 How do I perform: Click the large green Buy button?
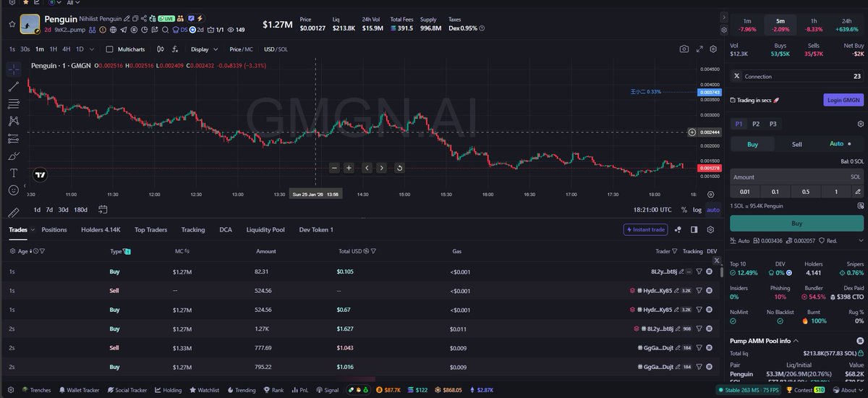coord(796,224)
